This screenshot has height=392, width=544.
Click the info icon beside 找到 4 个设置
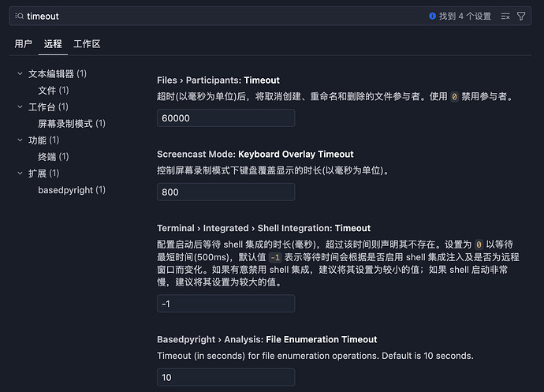coord(432,16)
